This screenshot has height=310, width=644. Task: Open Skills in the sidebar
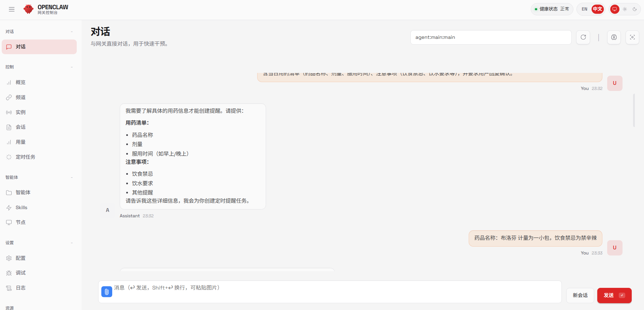(x=21, y=207)
